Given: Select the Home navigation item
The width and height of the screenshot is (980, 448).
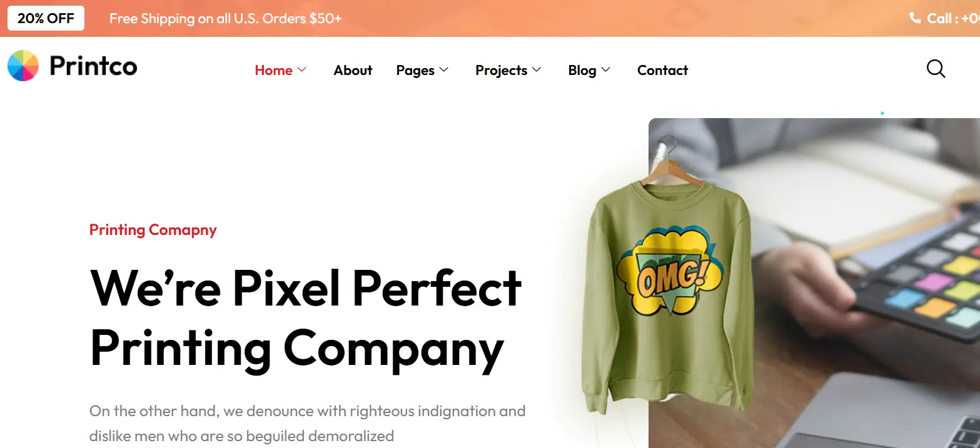Looking at the screenshot, I should pyautogui.click(x=273, y=70).
